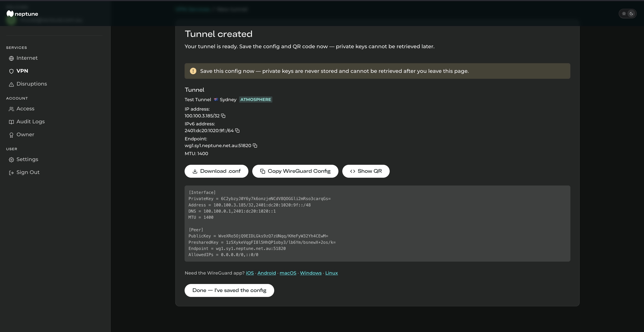Open the Internet service page

click(x=27, y=58)
